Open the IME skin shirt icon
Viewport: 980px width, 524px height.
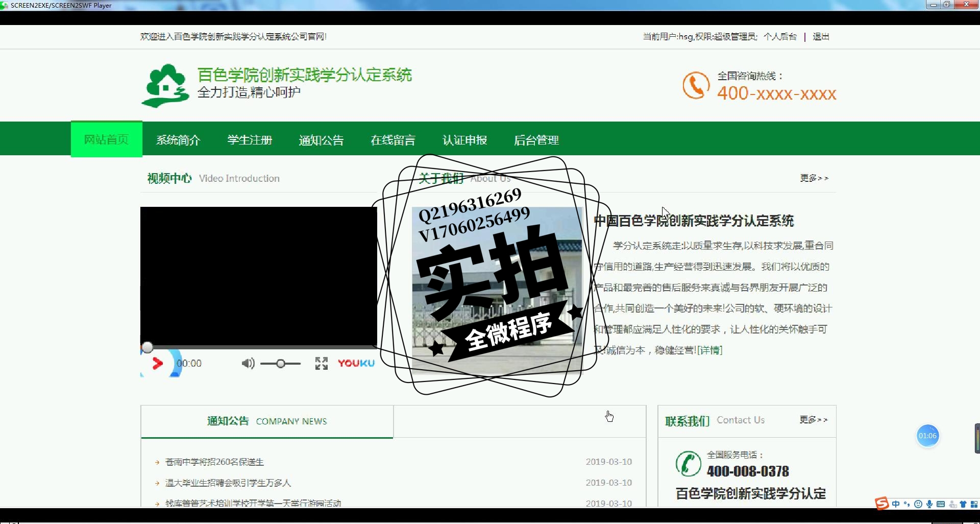pyautogui.click(x=963, y=504)
